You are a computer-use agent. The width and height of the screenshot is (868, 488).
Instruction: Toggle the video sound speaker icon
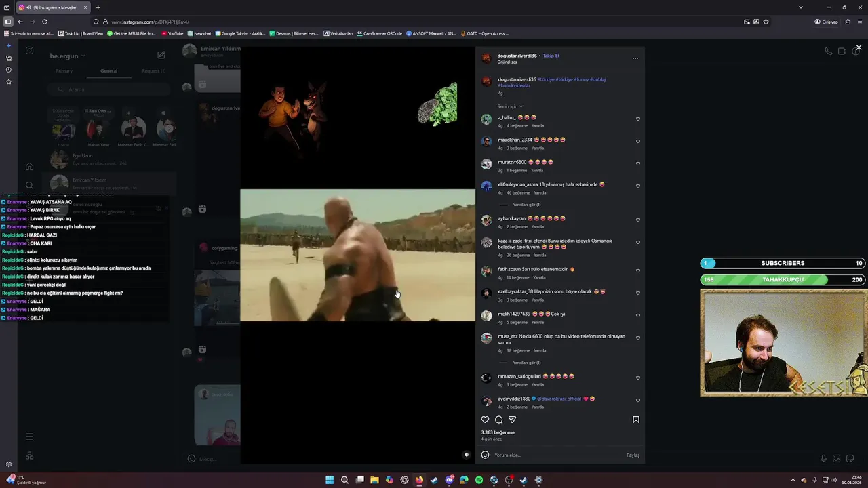coord(466,455)
